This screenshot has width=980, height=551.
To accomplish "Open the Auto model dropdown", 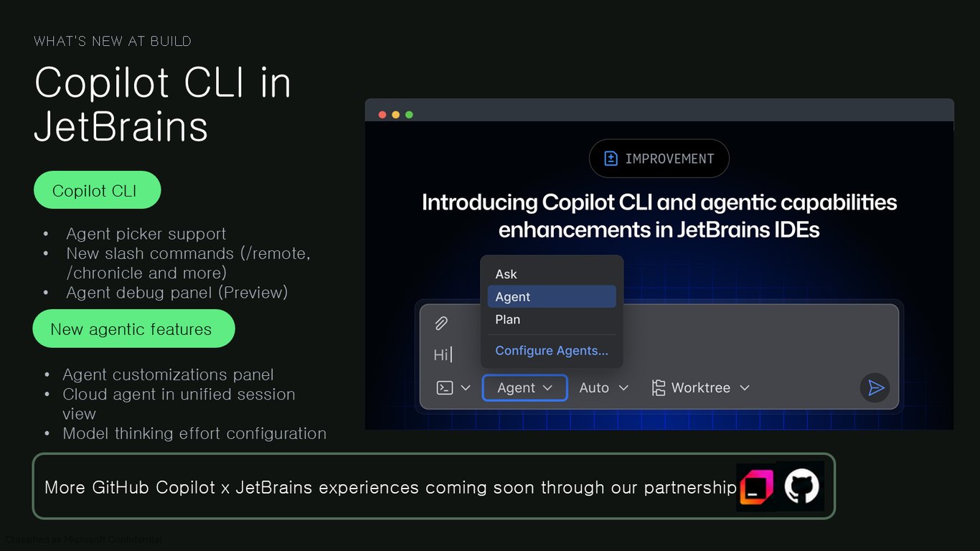I will (604, 387).
